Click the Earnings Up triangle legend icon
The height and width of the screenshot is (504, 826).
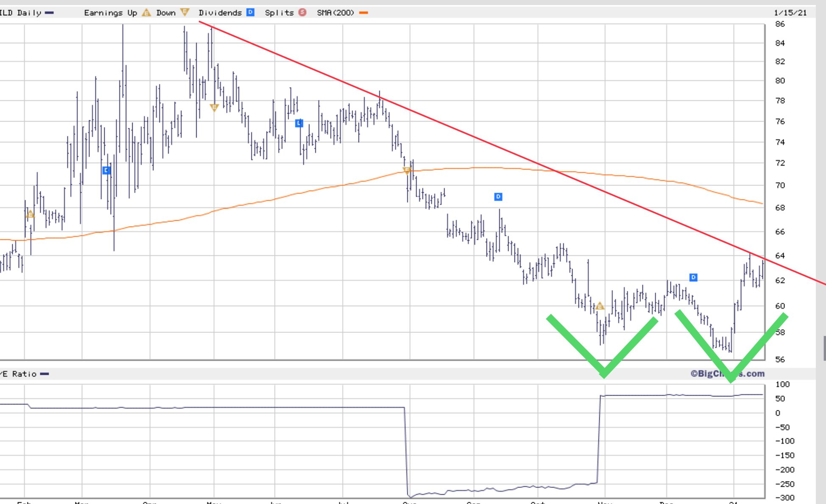(x=146, y=13)
